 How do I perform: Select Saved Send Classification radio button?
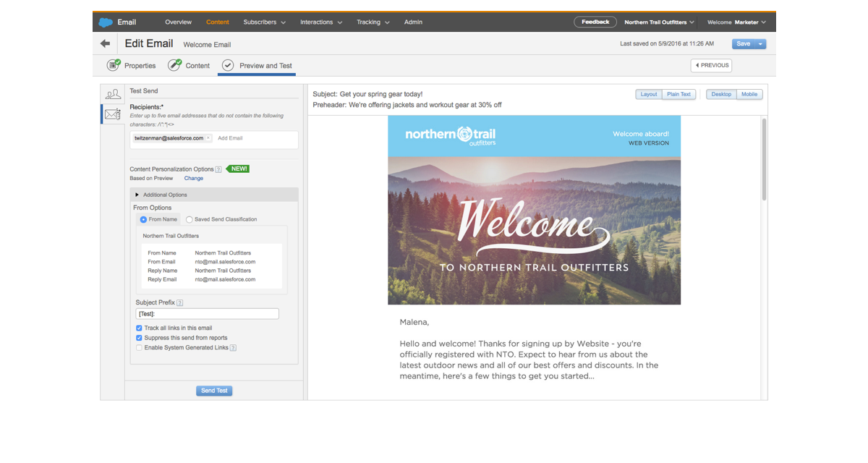tap(190, 219)
